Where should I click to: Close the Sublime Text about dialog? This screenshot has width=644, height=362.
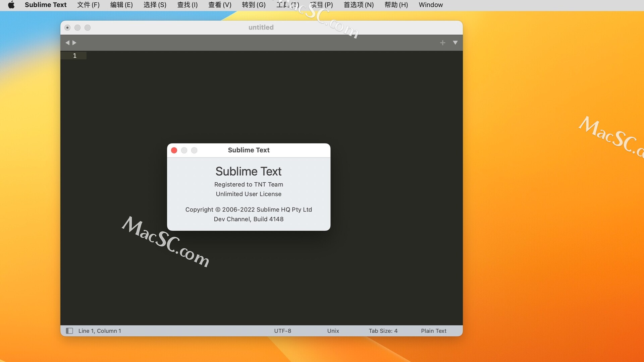tap(174, 150)
